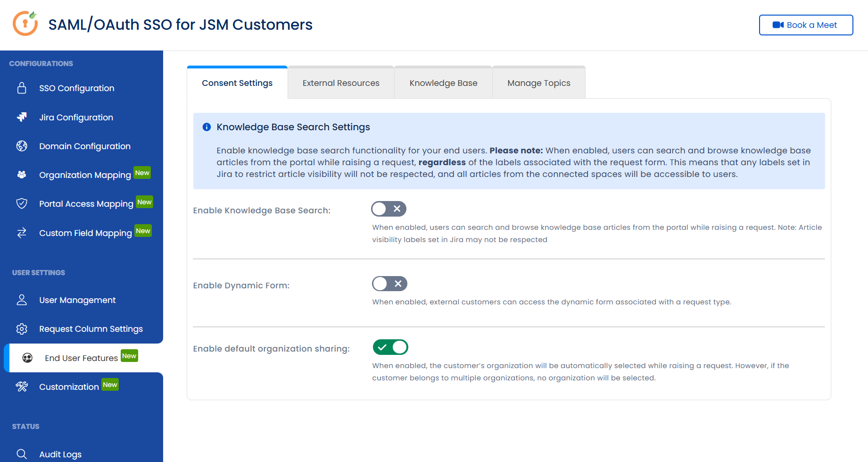This screenshot has width=868, height=462.
Task: Click the Customization tools icon
Action: (22, 386)
